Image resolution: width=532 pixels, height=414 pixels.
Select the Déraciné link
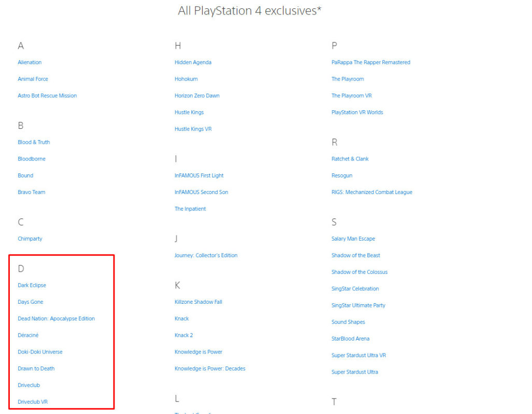(28, 335)
